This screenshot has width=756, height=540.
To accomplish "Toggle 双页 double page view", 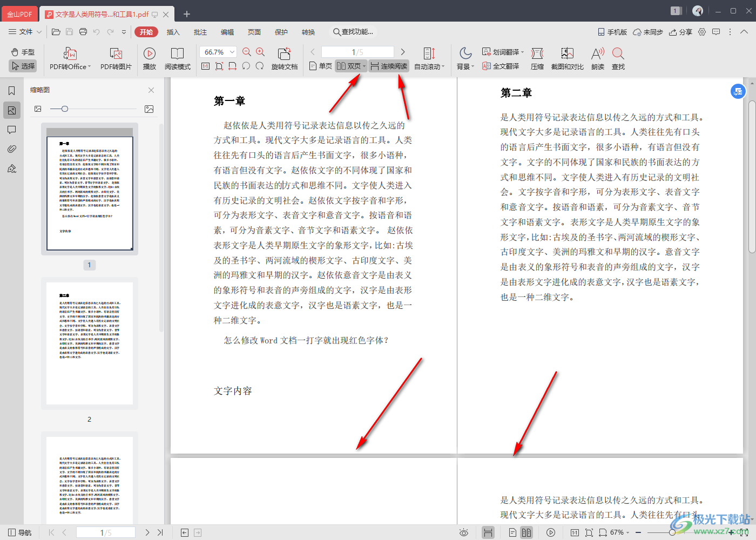I will click(x=349, y=66).
